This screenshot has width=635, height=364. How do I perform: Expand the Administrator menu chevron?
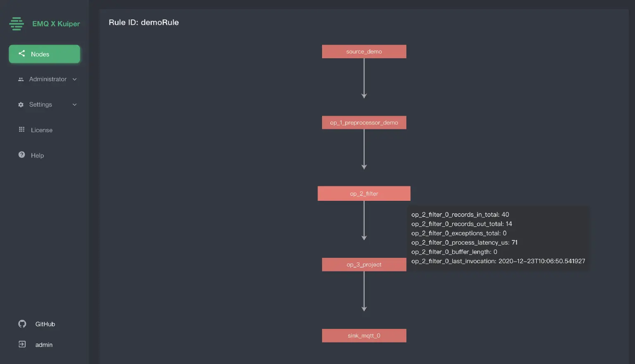[x=74, y=79]
